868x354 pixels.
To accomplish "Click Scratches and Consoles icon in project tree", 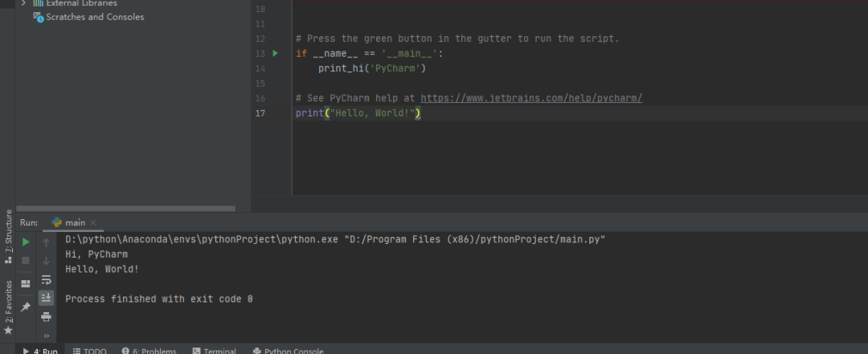I will [39, 17].
